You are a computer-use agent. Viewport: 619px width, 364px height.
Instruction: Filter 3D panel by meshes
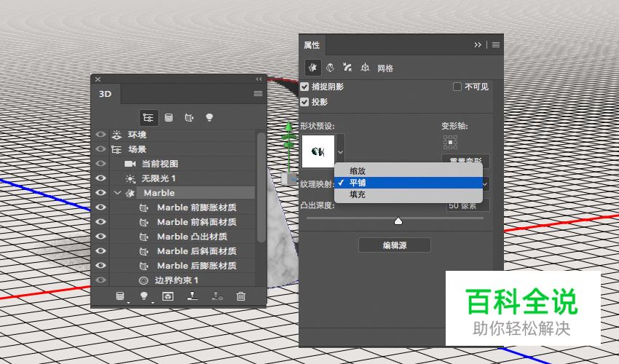[x=168, y=118]
